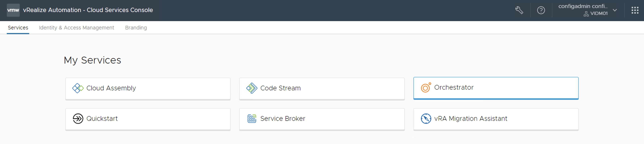Click the Service Broker grid icon
This screenshot has width=644, height=144.
coord(251,118)
